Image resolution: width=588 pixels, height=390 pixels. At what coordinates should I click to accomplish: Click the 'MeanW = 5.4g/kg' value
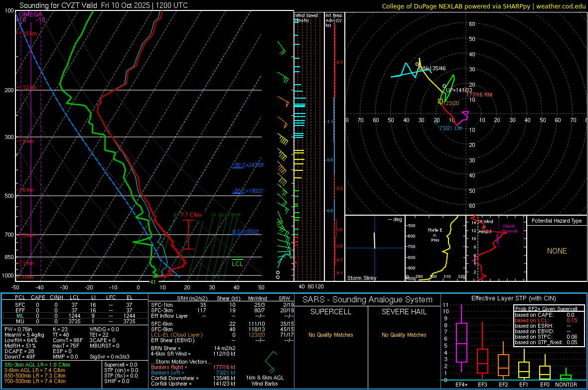click(x=24, y=335)
